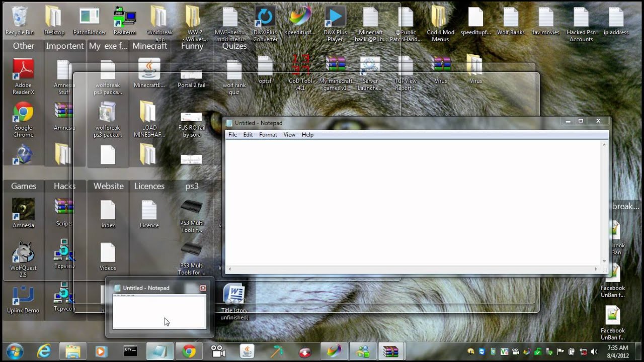644x362 pixels.
Task: Select the Wolf Ranks text file
Action: [x=511, y=21]
